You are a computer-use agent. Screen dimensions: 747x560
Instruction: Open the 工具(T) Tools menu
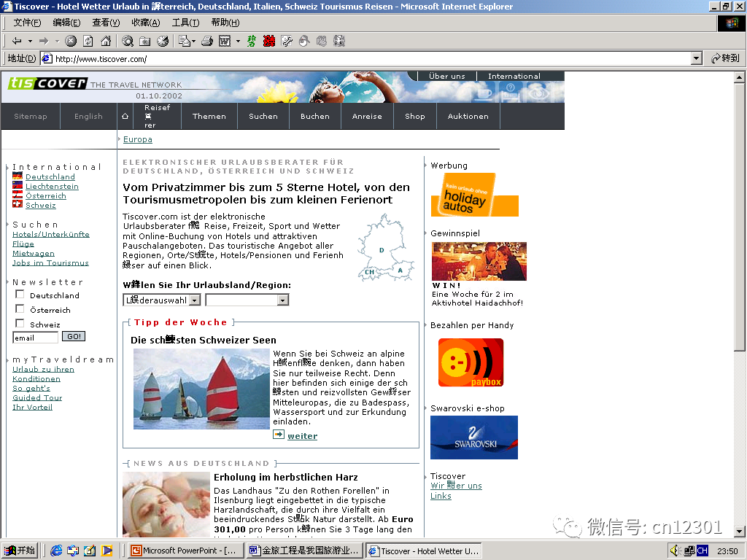186,23
